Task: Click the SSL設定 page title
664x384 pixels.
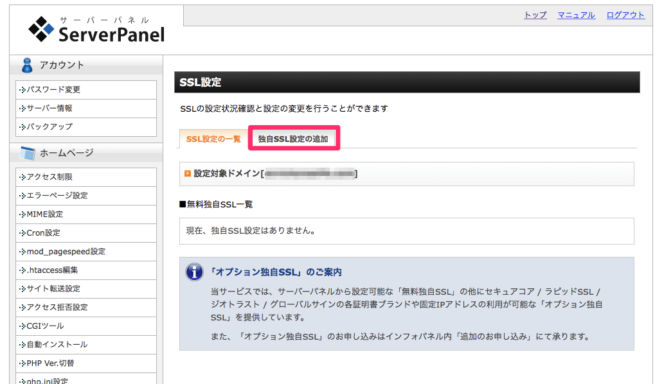Action: pos(200,82)
